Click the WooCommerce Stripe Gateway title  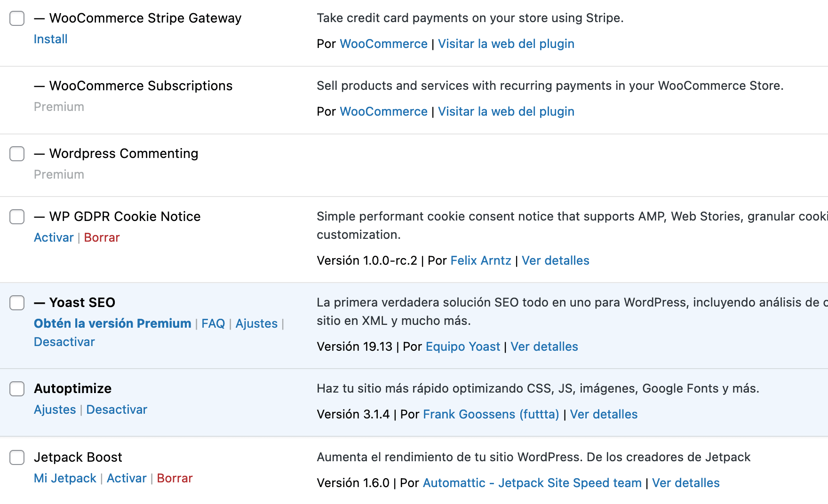[x=145, y=18]
